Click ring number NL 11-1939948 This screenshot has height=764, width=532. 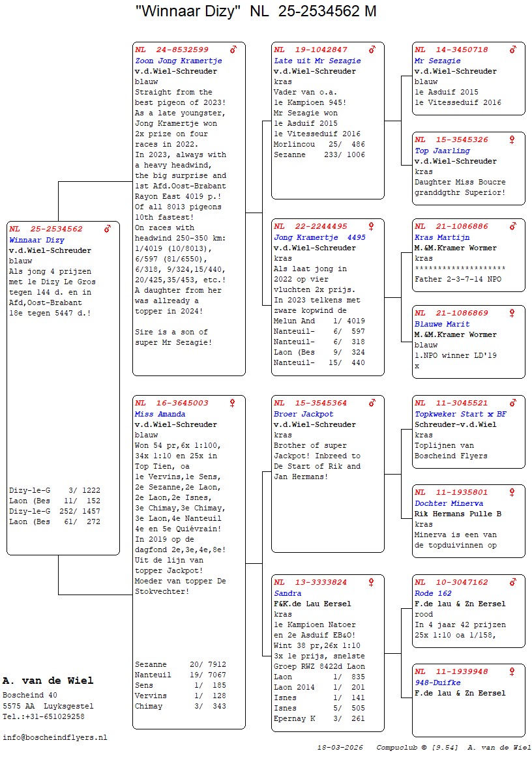(x=451, y=671)
